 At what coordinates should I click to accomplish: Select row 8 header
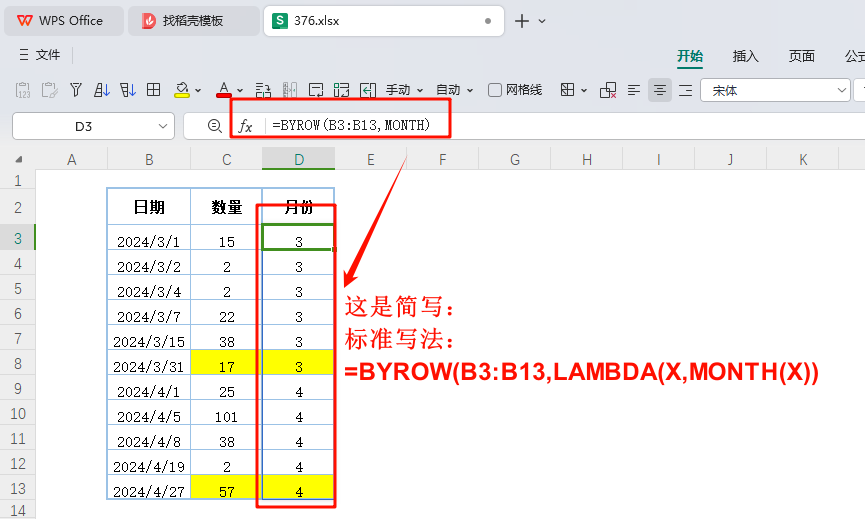pos(18,363)
